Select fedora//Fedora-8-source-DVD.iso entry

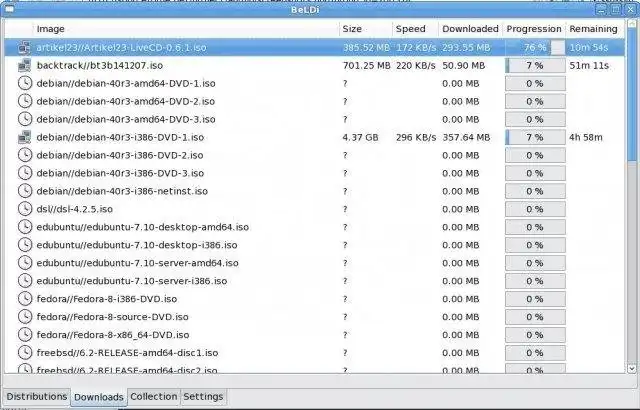pos(112,317)
